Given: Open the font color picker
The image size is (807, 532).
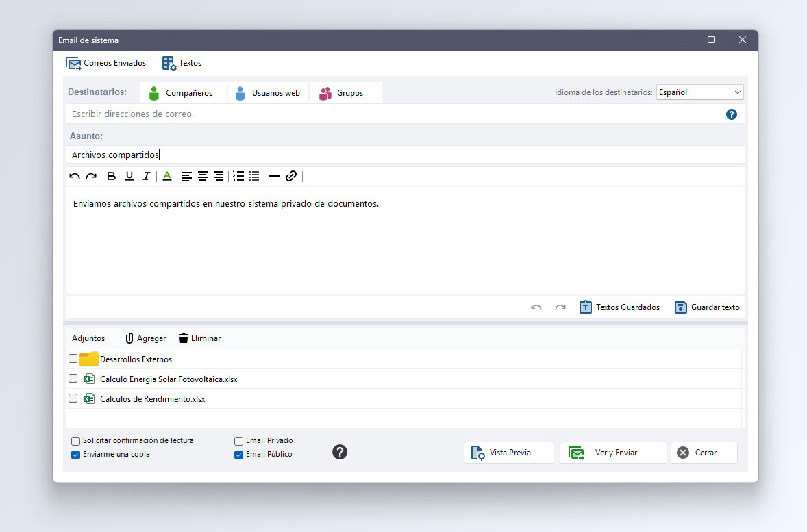Looking at the screenshot, I should tap(166, 177).
